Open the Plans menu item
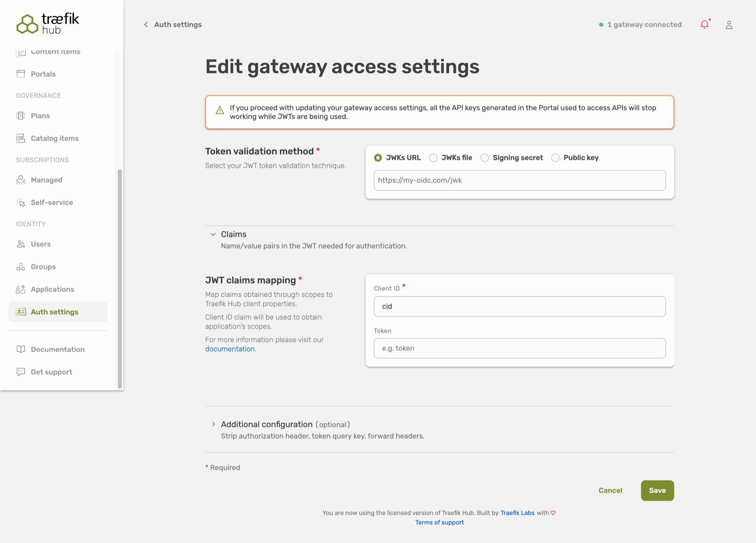Image resolution: width=756 pixels, height=543 pixels. click(x=58, y=116)
